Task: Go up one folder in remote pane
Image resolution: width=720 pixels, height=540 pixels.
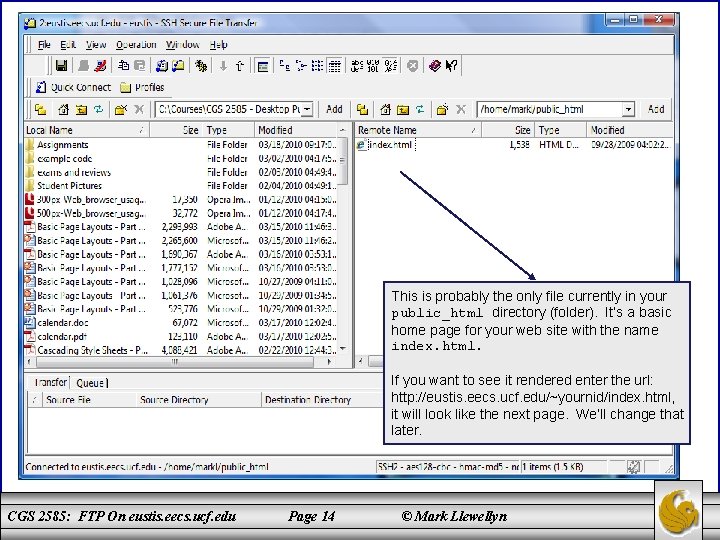Action: coord(403,109)
